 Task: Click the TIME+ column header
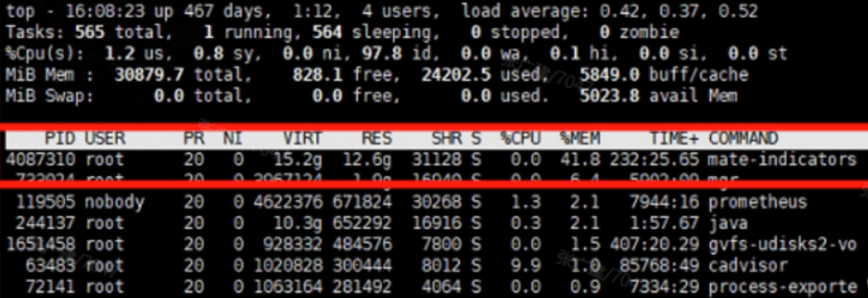point(674,138)
